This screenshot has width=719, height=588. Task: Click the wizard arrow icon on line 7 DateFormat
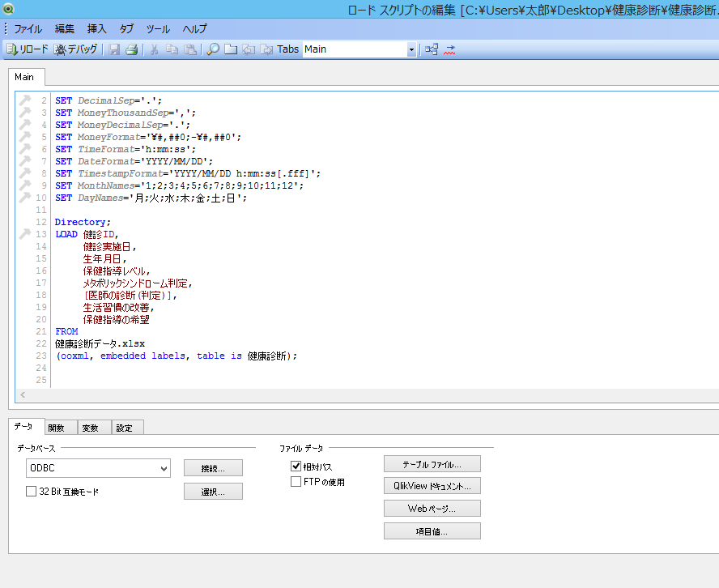pyautogui.click(x=25, y=160)
